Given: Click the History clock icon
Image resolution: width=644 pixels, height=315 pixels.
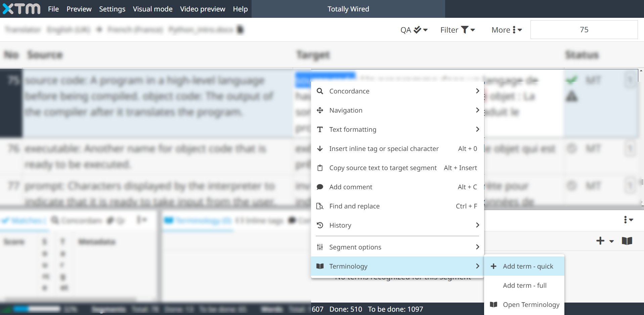Looking at the screenshot, I should point(320,225).
